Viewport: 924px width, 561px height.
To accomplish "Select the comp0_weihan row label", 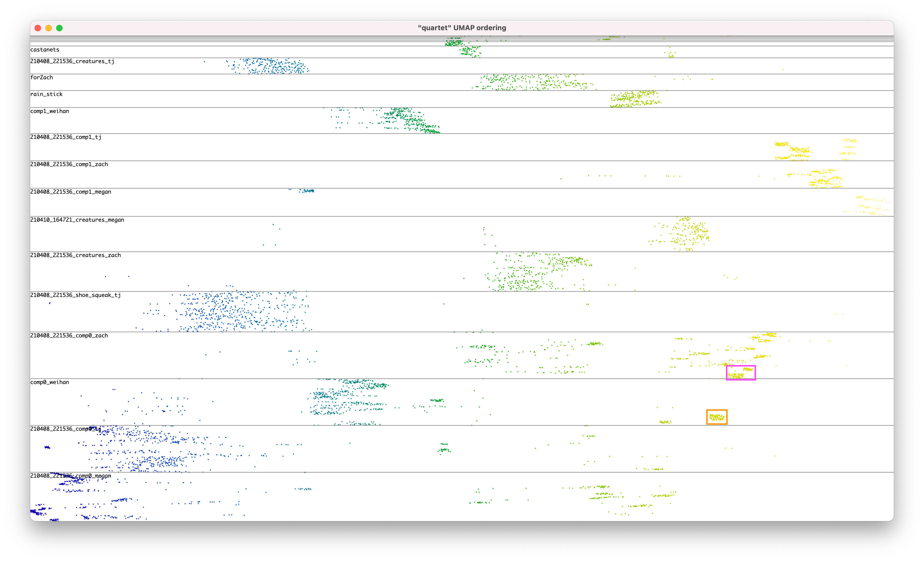I will point(49,382).
